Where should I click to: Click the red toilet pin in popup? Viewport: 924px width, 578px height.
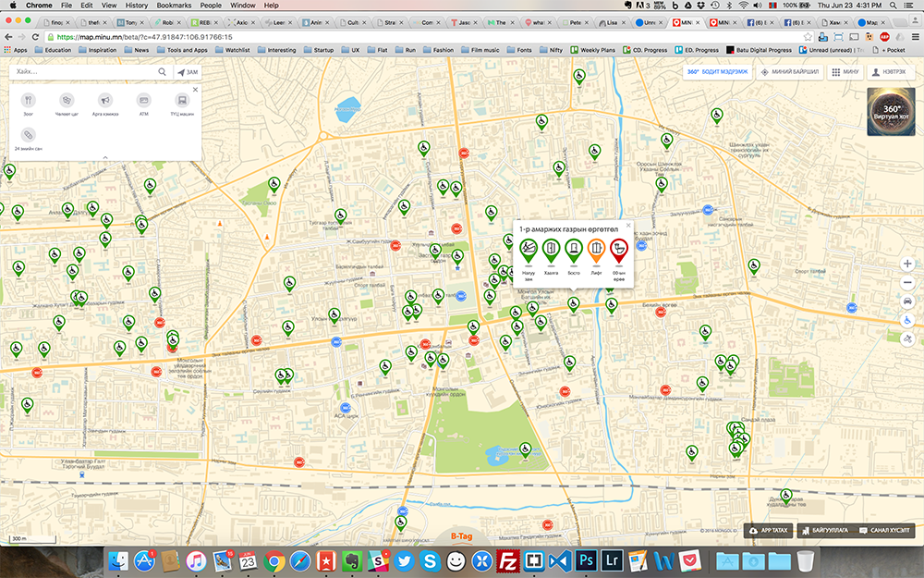(x=619, y=248)
